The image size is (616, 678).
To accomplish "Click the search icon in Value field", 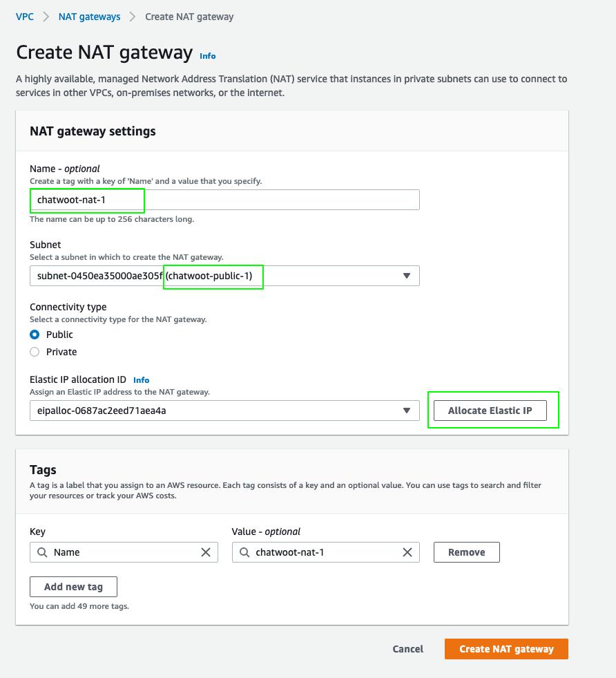I will [244, 552].
